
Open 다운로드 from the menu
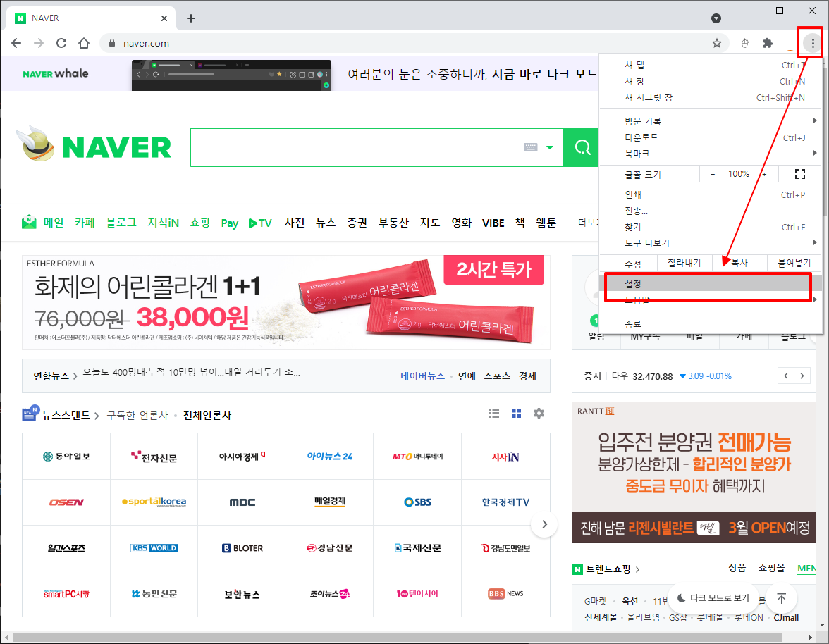coord(711,137)
